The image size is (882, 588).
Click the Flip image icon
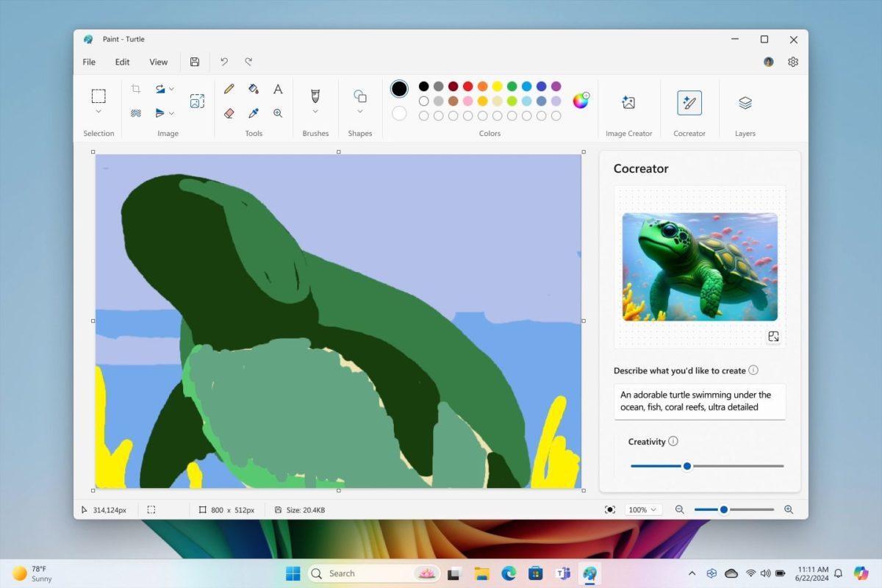(x=160, y=113)
